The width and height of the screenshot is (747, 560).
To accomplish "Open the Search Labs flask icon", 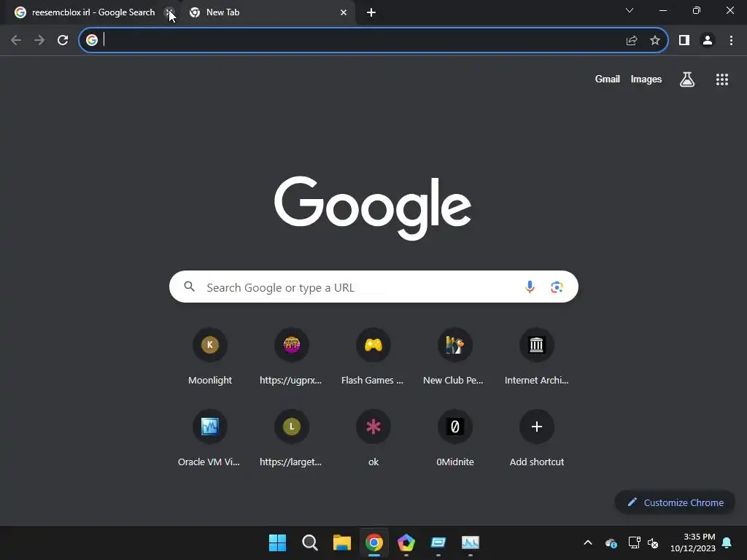I will click(687, 79).
